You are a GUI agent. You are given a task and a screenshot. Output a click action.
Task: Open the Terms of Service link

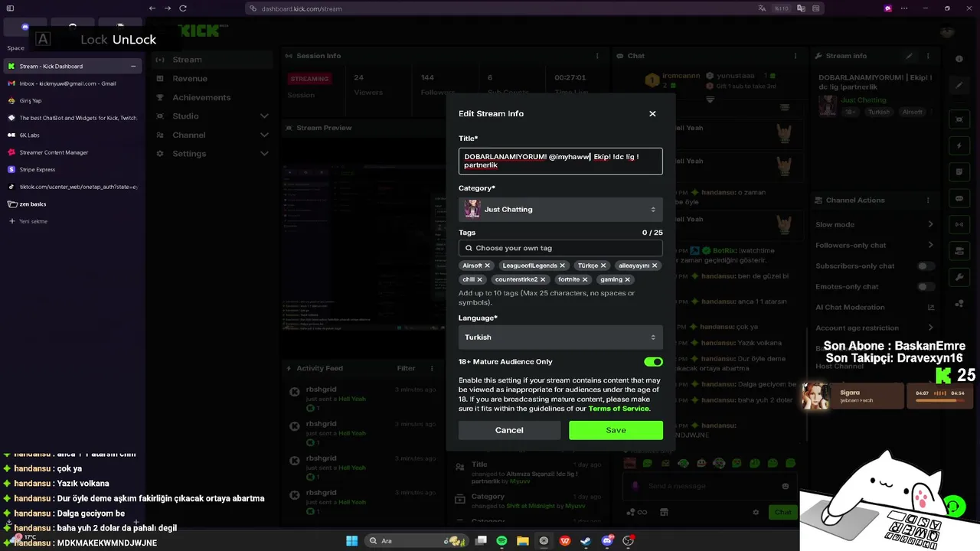pyautogui.click(x=619, y=409)
